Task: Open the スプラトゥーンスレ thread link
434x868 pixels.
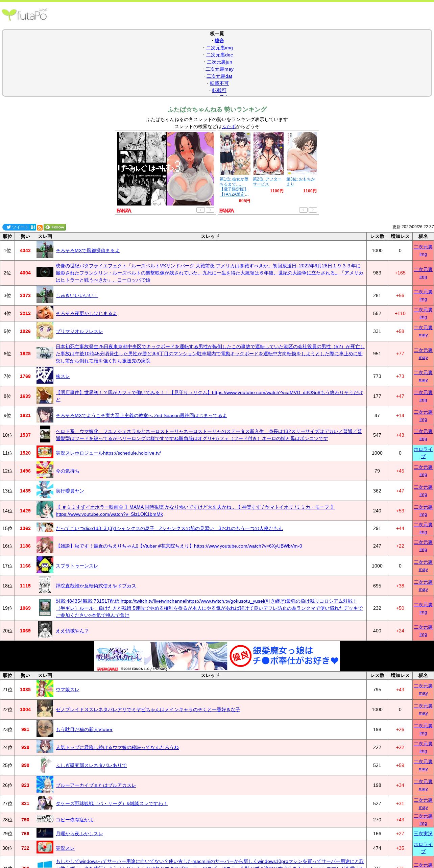Action: (x=77, y=566)
